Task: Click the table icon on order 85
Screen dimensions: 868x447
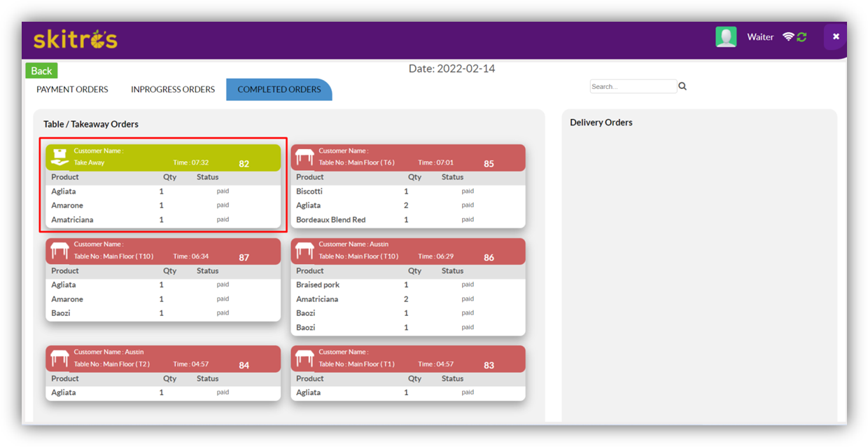Action: [x=304, y=157]
